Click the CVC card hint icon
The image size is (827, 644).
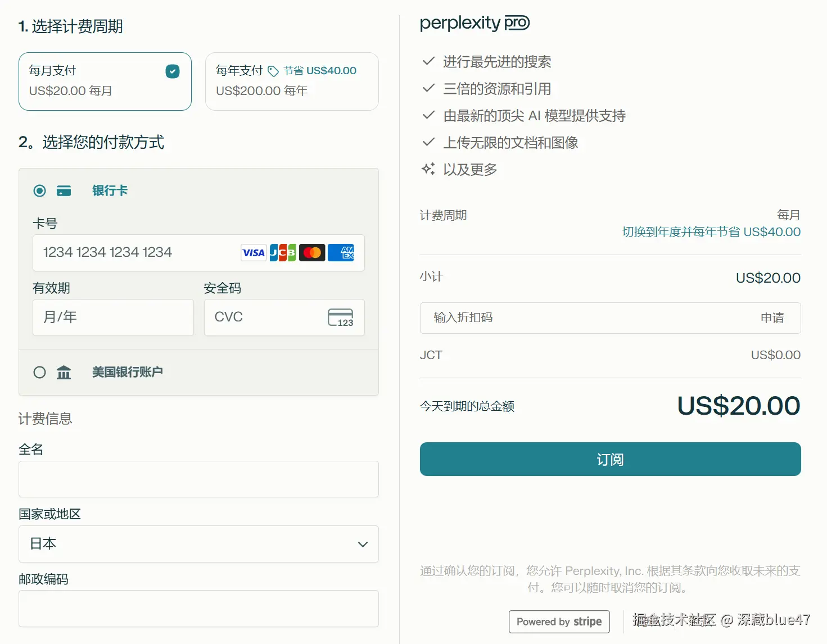tap(341, 318)
